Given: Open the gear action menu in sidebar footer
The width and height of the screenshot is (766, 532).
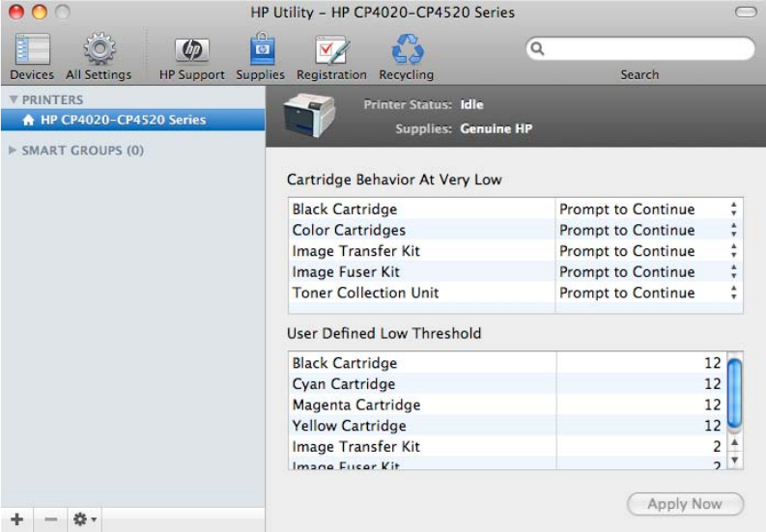Looking at the screenshot, I should point(84,519).
